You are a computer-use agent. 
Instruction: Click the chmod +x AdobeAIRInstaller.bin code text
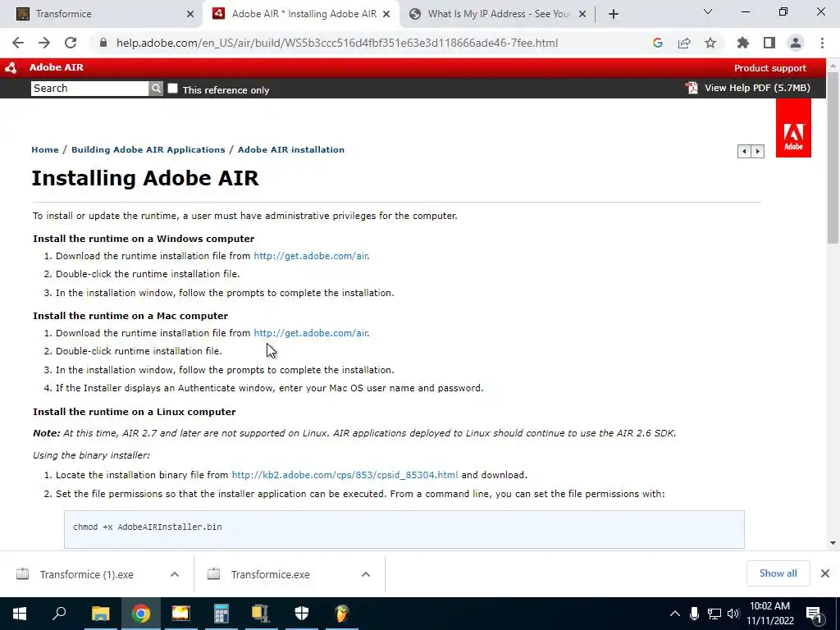[x=148, y=527]
